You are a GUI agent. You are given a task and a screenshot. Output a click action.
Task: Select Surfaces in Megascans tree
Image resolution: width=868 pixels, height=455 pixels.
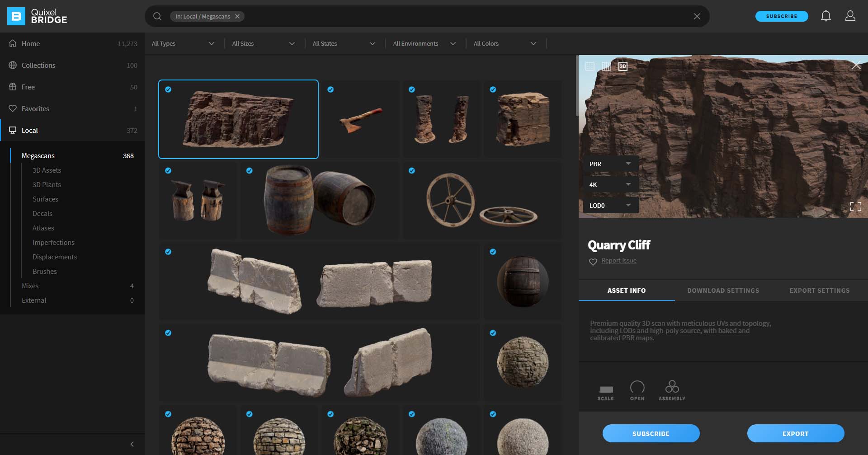coord(45,199)
